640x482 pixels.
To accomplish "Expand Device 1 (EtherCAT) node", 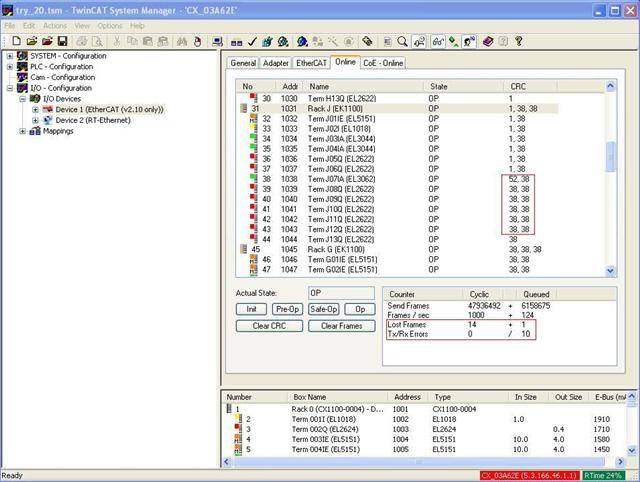I will pos(35,109).
